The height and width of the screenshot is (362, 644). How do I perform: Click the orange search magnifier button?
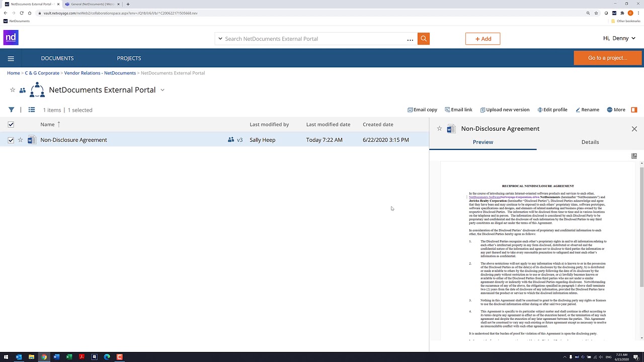(424, 39)
